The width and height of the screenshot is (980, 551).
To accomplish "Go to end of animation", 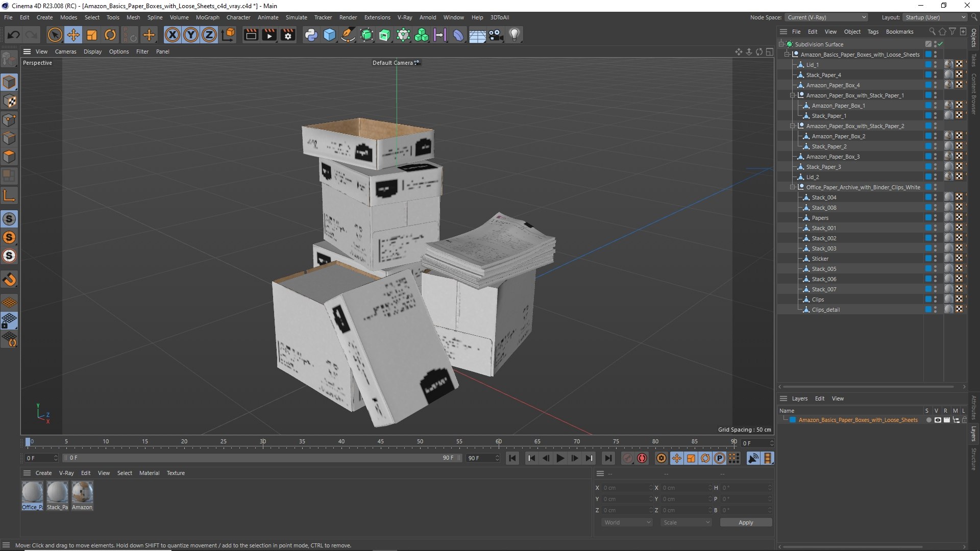I will [x=608, y=458].
